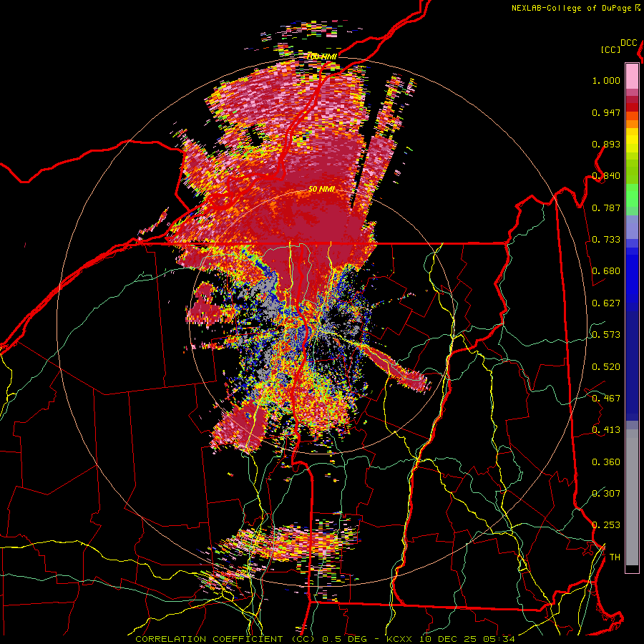Click the TH threshold label

(615, 557)
